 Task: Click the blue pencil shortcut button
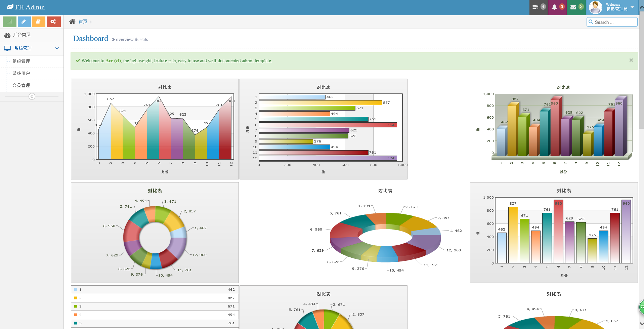[24, 22]
